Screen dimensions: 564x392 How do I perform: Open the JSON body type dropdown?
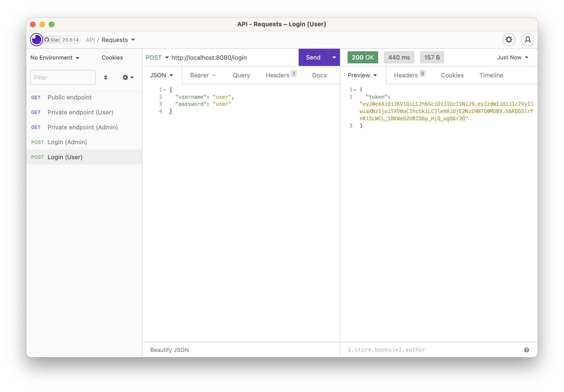click(162, 75)
